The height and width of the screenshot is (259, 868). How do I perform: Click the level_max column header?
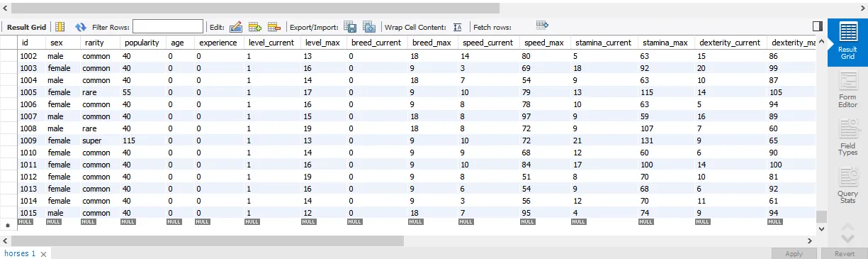pyautogui.click(x=324, y=43)
